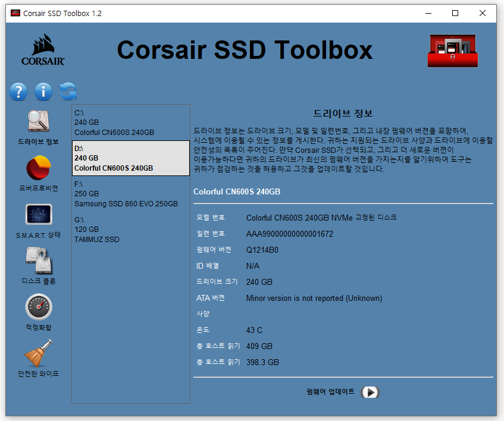Select the C:\ Colorful CN600S drive
This screenshot has height=421, width=504.
pos(130,122)
